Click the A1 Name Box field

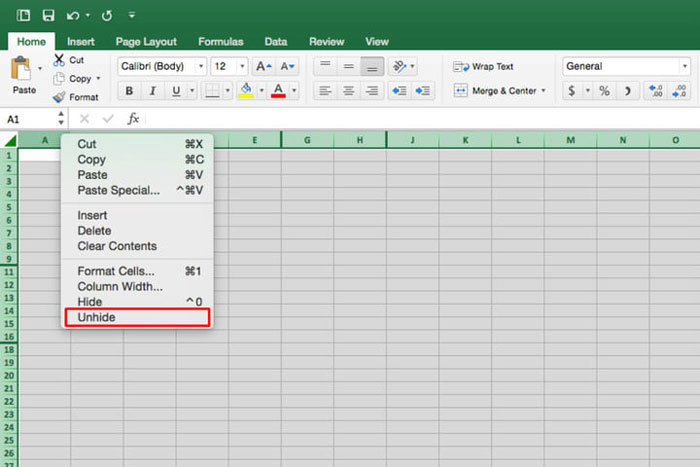pyautogui.click(x=29, y=119)
